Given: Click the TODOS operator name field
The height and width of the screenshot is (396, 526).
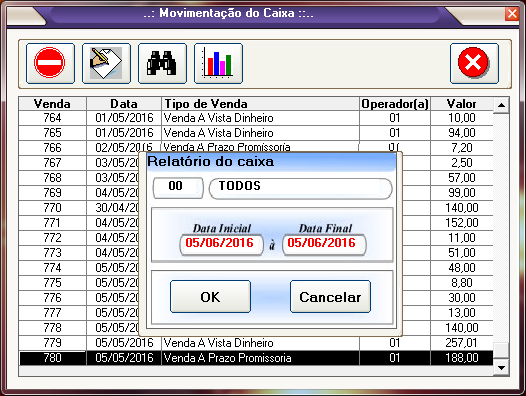Looking at the screenshot, I should coord(301,187).
